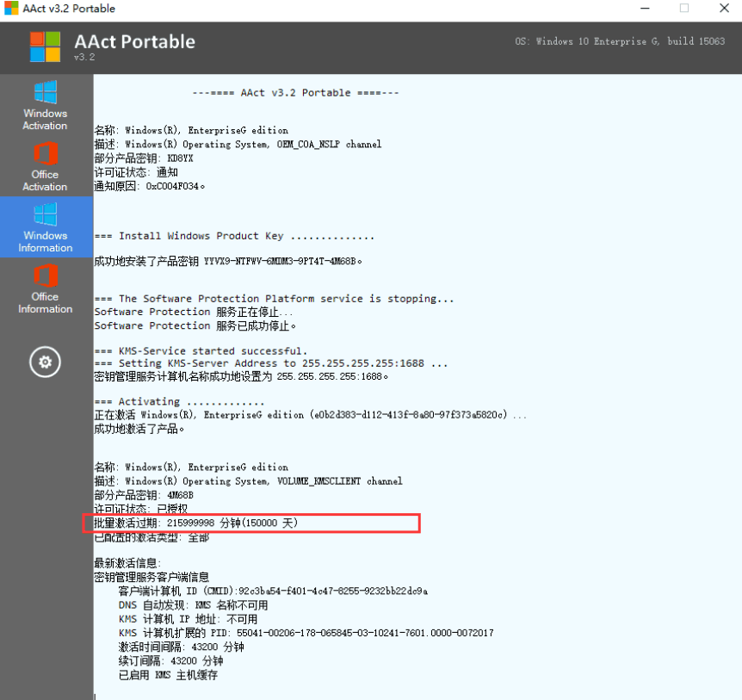Click the 'service is stopping...' line
The width and height of the screenshot is (742, 700).
point(274,299)
